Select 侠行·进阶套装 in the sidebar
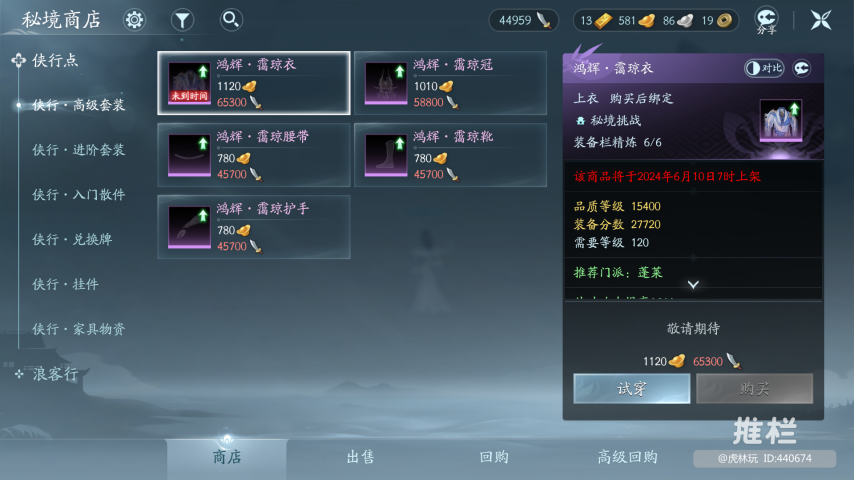Screen dimensions: 854x480 coord(78,150)
